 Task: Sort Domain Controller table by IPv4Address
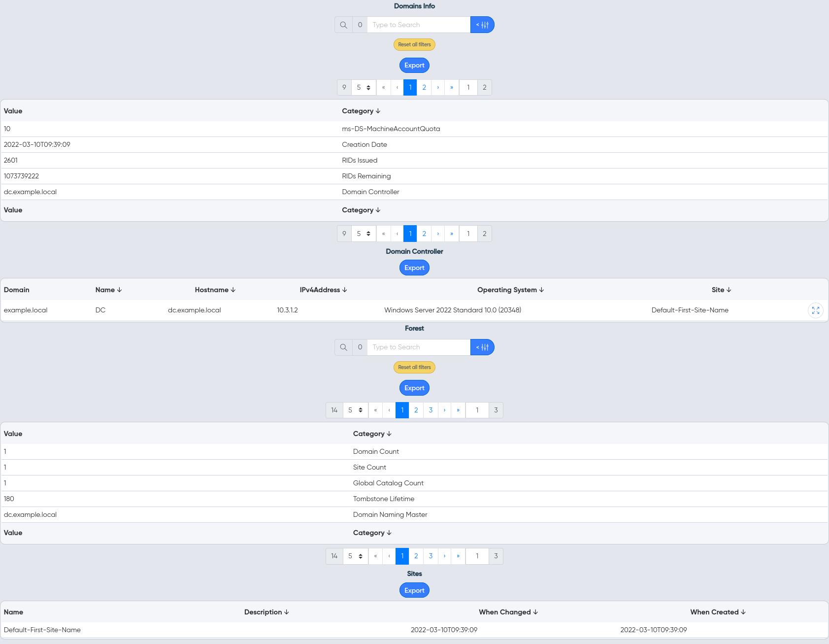324,290
